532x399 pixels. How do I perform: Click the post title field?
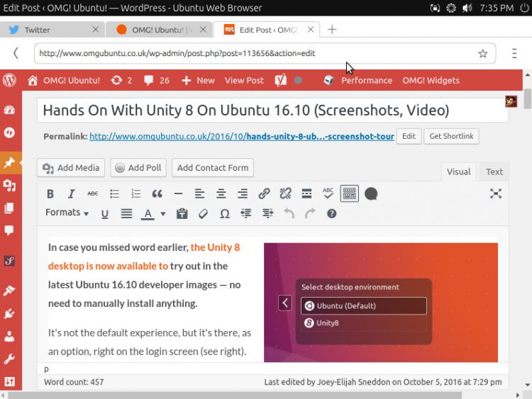click(273, 111)
